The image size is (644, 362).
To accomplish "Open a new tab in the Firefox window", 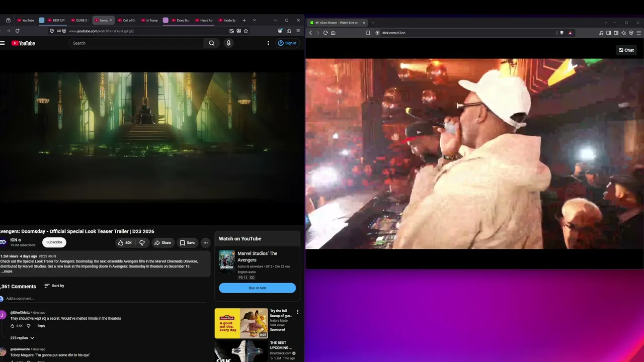I will click(x=244, y=20).
